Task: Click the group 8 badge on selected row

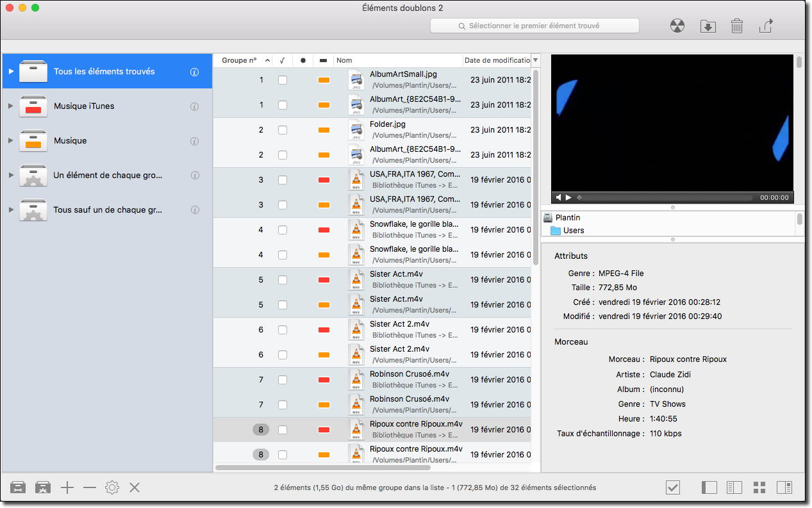Action: [261, 430]
